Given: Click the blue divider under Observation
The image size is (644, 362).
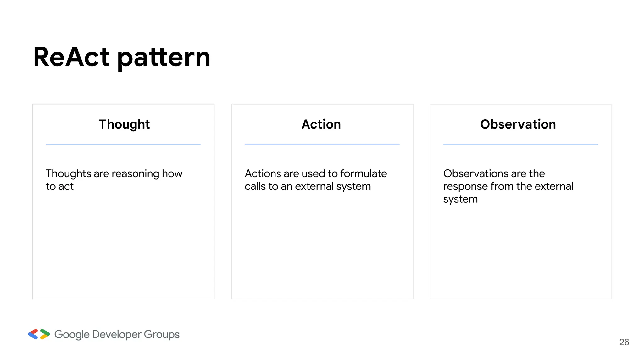Looking at the screenshot, I should 520,145.
